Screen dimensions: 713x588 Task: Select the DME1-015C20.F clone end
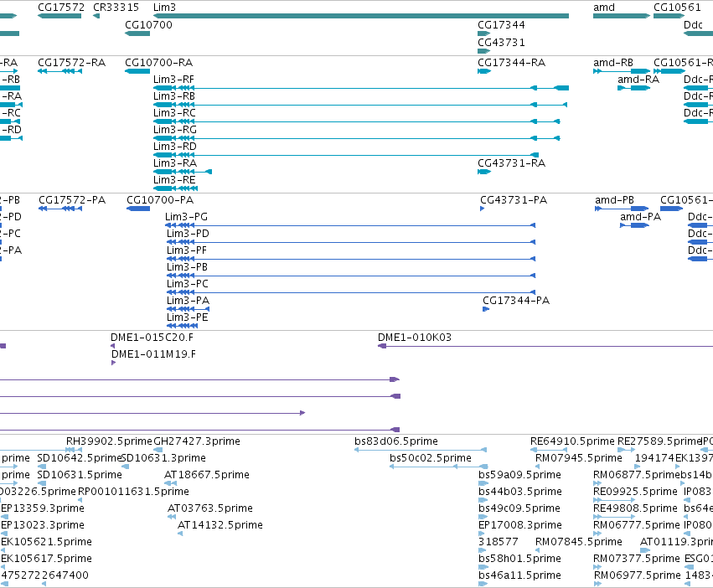pyautogui.click(x=113, y=346)
